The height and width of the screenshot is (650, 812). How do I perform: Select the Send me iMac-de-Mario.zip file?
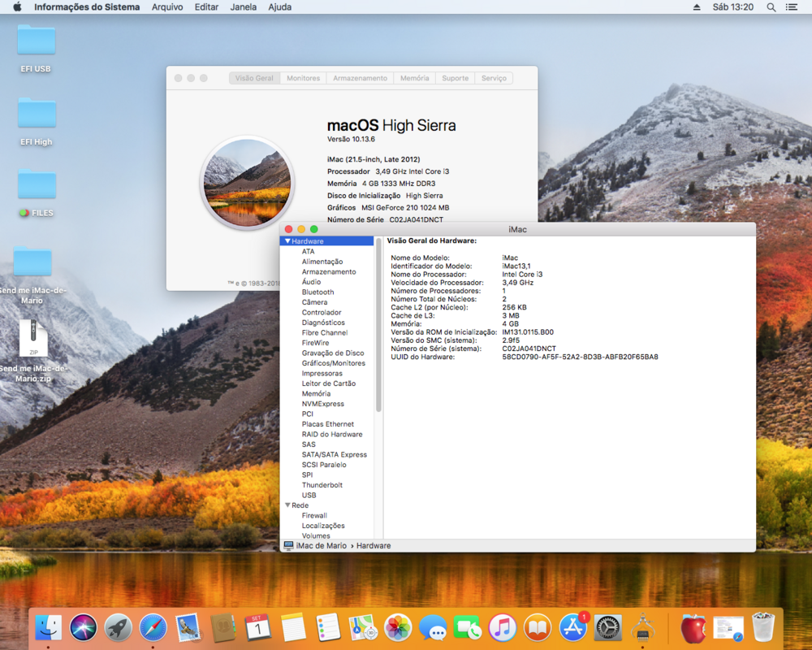(x=33, y=339)
